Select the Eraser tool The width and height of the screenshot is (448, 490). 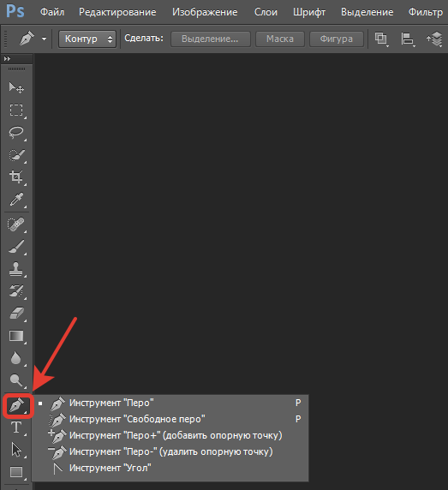click(x=16, y=314)
